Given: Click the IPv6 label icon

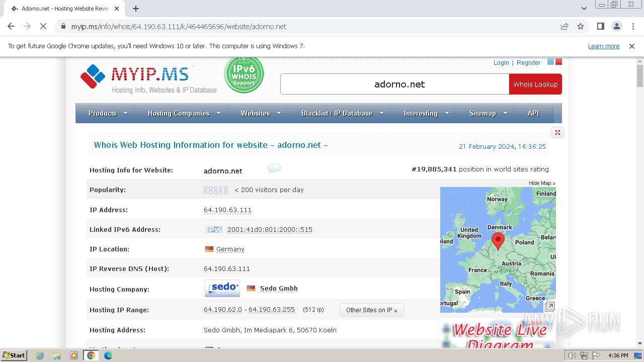Looking at the screenshot, I should [x=214, y=230].
